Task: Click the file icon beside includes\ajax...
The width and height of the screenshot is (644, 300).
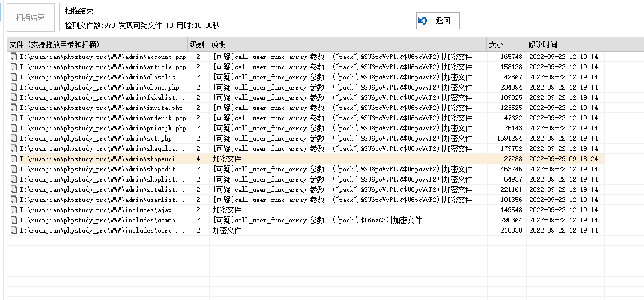Action: click(x=14, y=210)
